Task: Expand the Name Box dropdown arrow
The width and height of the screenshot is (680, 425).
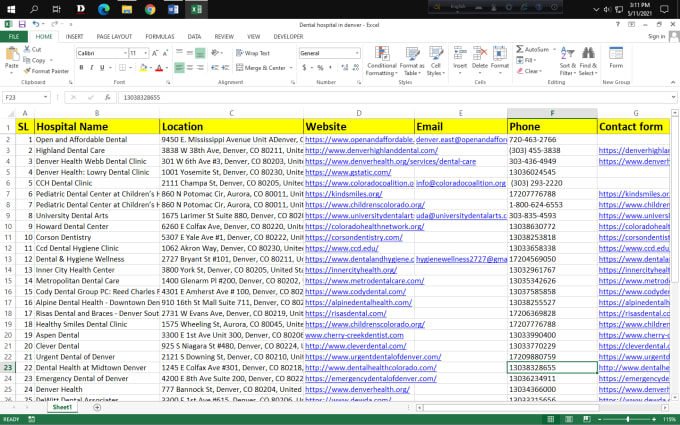Action: tap(46, 98)
